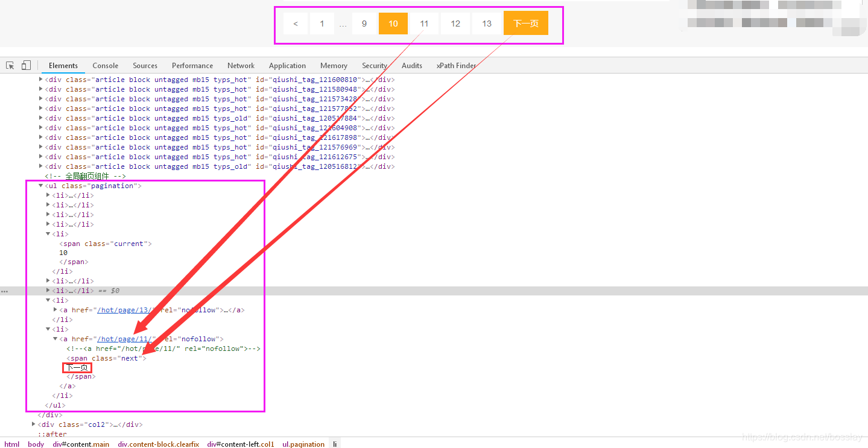
Task: Select the 全局翻页组件 comment line
Action: coord(85,176)
